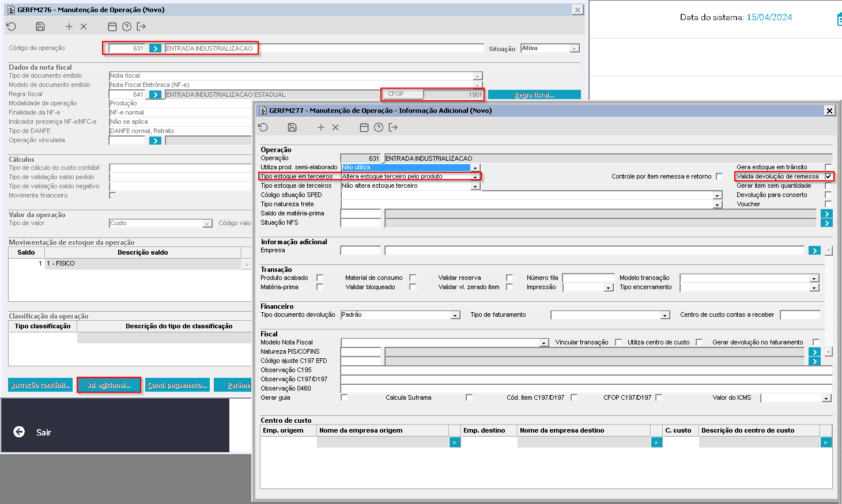Viewport: 842px width, 504px height.
Task: Toggle Controle por item remessa e retorno
Action: [719, 176]
